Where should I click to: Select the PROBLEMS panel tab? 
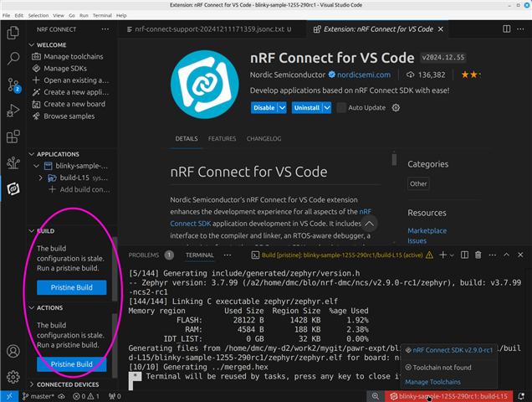[144, 255]
